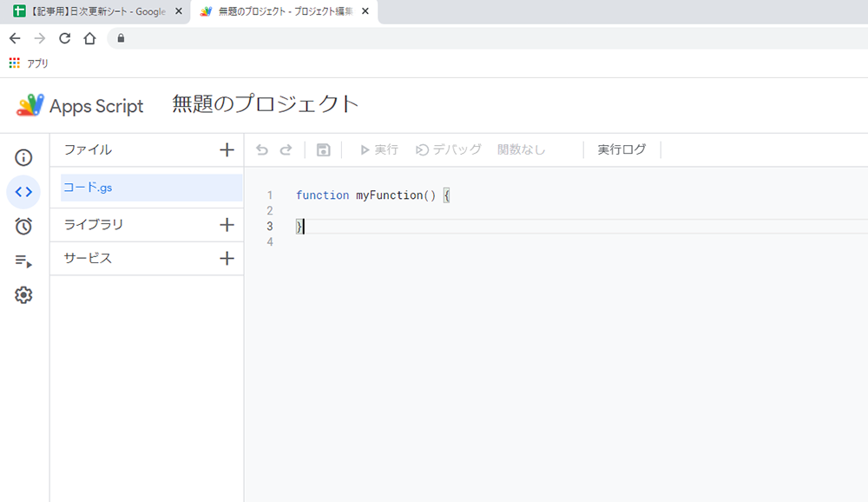
Task: Click the Apps Script logo
Action: 80,105
